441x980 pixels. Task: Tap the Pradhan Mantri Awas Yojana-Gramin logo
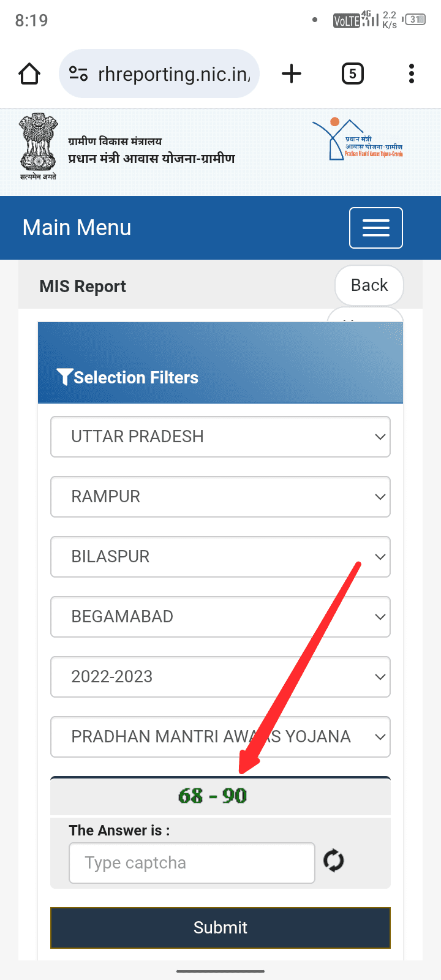358,140
